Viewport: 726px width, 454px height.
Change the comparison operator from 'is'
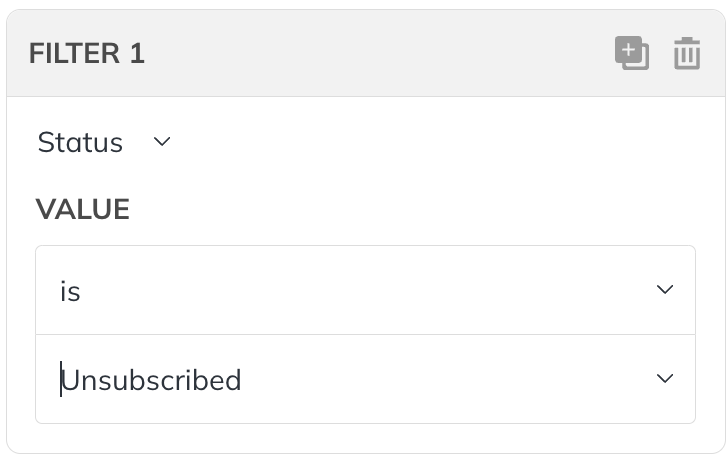pos(365,290)
